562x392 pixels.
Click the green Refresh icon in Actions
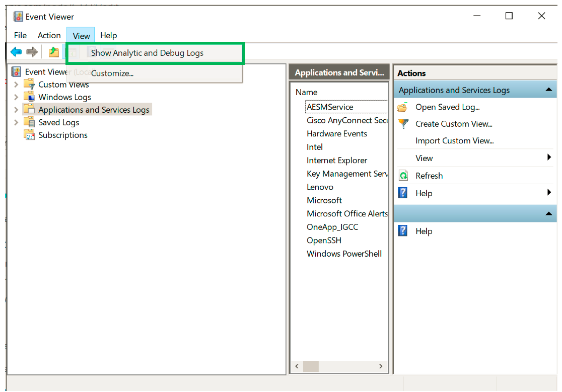[x=403, y=176]
